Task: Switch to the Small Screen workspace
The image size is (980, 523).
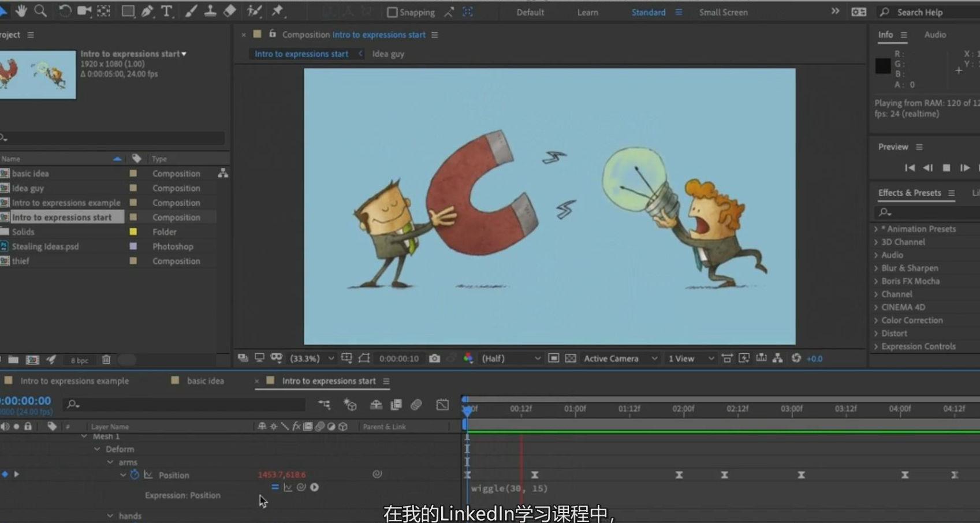Action: (723, 12)
